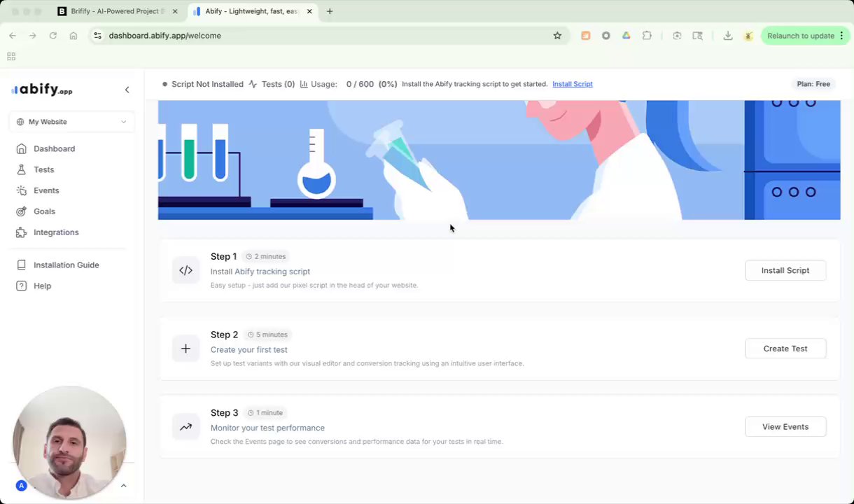Click the View Events button
854x504 pixels.
[785, 427]
